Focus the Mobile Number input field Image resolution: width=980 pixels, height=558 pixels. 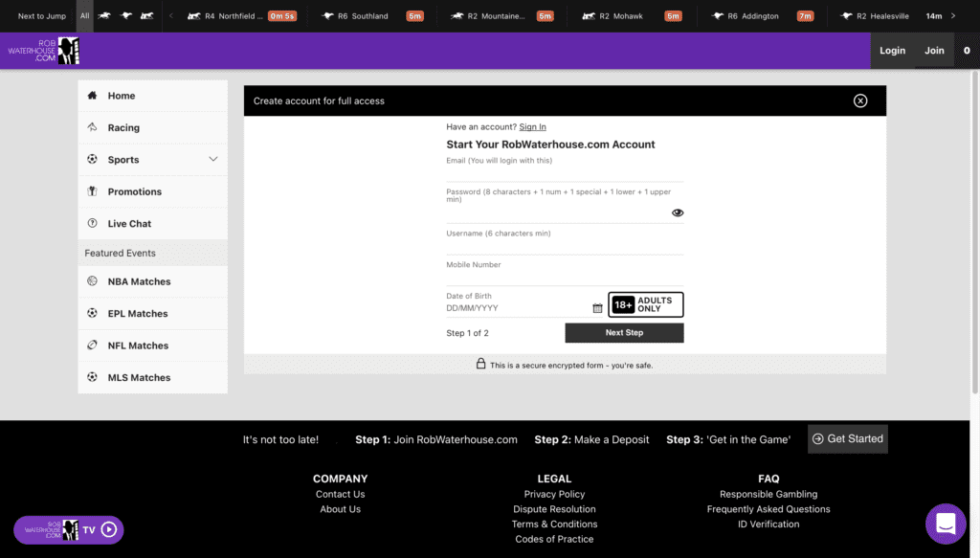tap(565, 278)
